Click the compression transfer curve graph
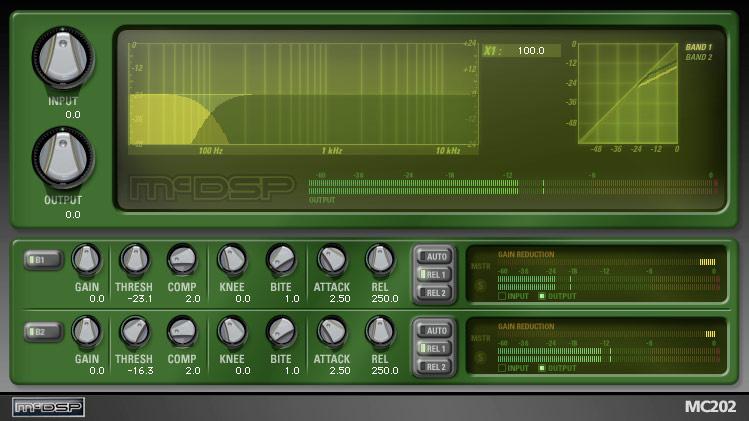Screen dimensions: 749x421 tap(628, 93)
